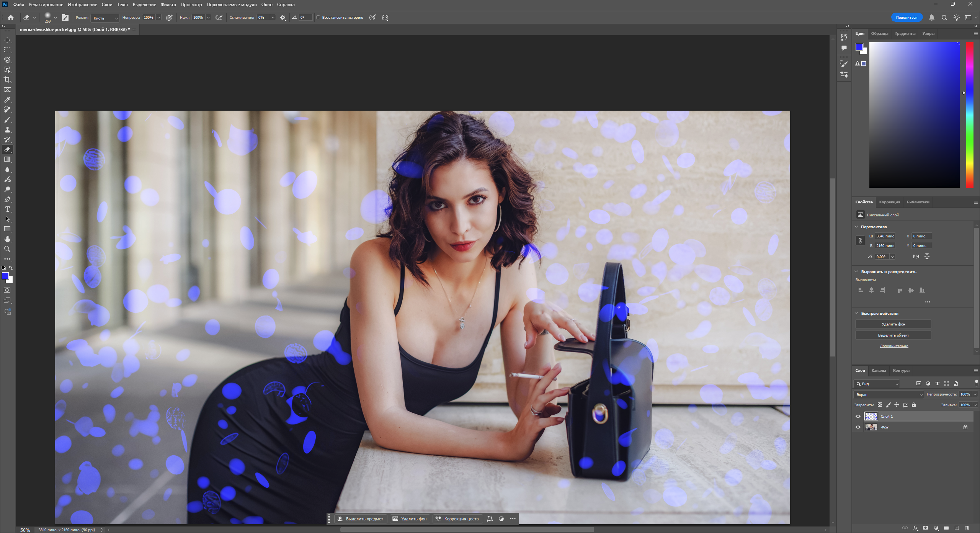This screenshot has width=980, height=533.
Task: Select the Pen tool
Action: coord(7,199)
